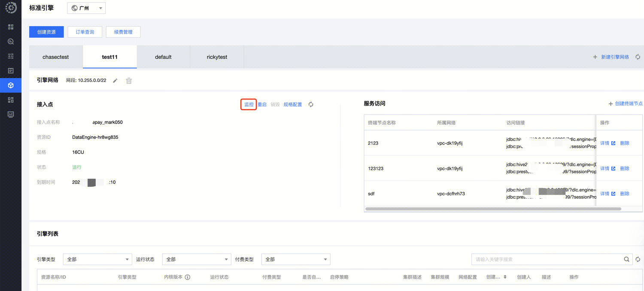The image size is (644, 291).
Task: Open the 付费类型 filter dropdown
Action: click(295, 259)
